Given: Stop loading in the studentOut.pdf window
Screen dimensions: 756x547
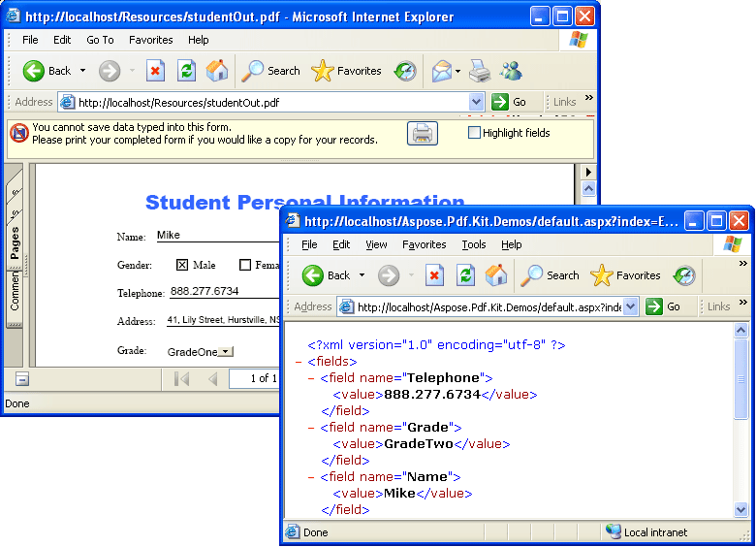Looking at the screenshot, I should pyautogui.click(x=155, y=71).
